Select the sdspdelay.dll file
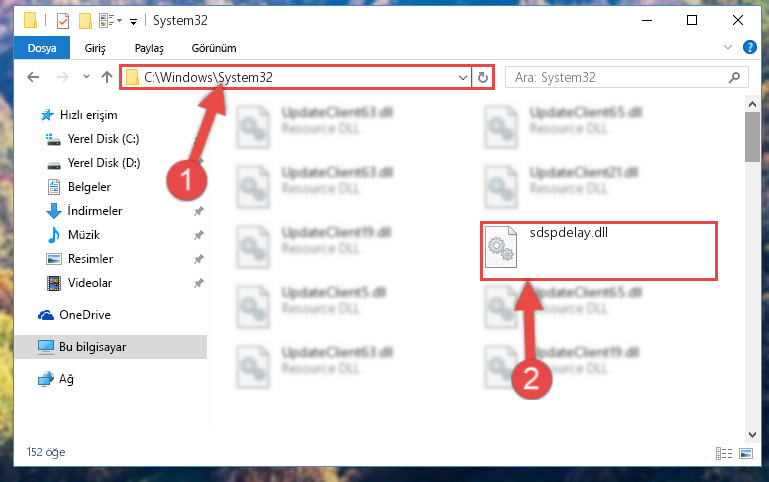This screenshot has height=482, width=769. pos(598,251)
